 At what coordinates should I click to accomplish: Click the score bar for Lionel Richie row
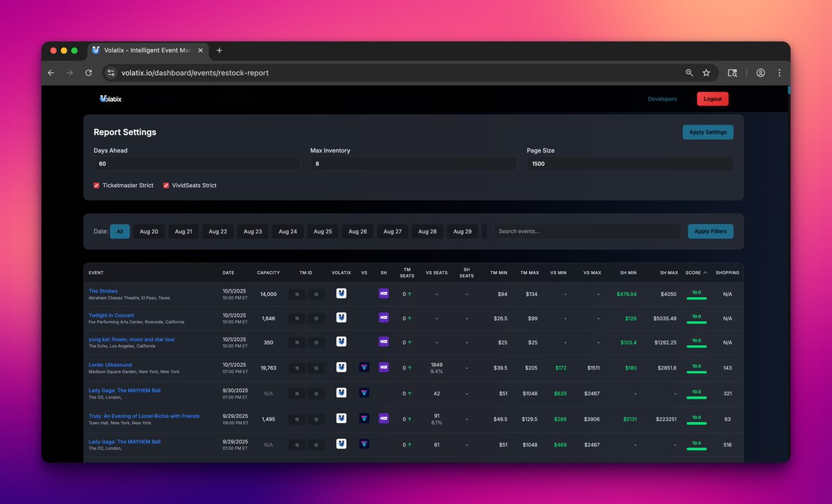pyautogui.click(x=696, y=424)
